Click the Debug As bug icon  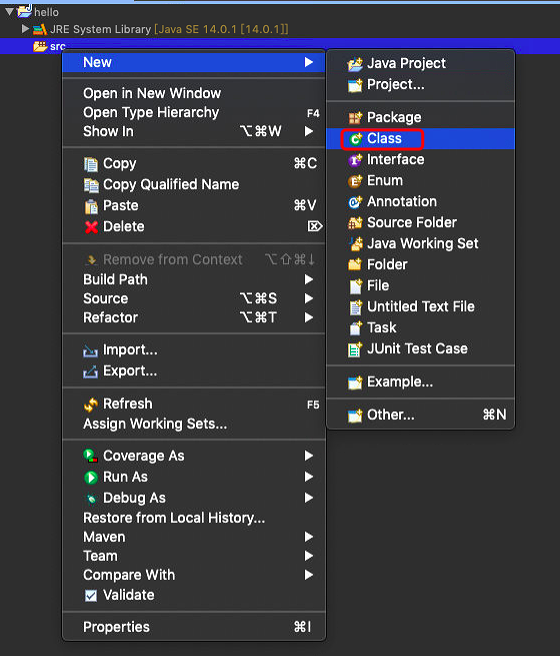click(x=91, y=499)
